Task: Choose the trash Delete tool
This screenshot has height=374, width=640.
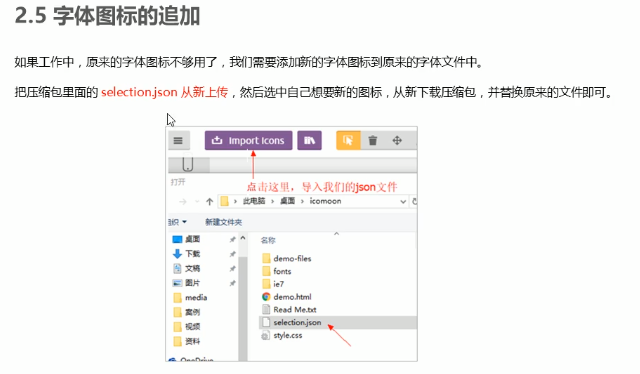Action: pyautogui.click(x=373, y=140)
